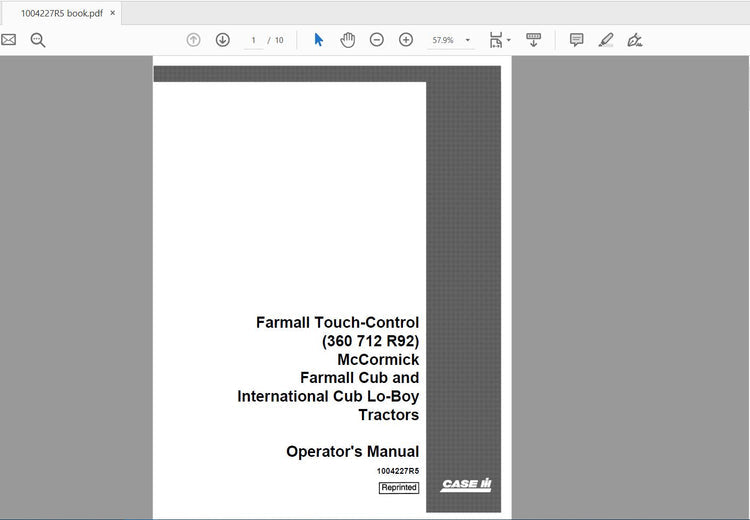
Task: Expand the page fit options arrow
Action: (508, 40)
